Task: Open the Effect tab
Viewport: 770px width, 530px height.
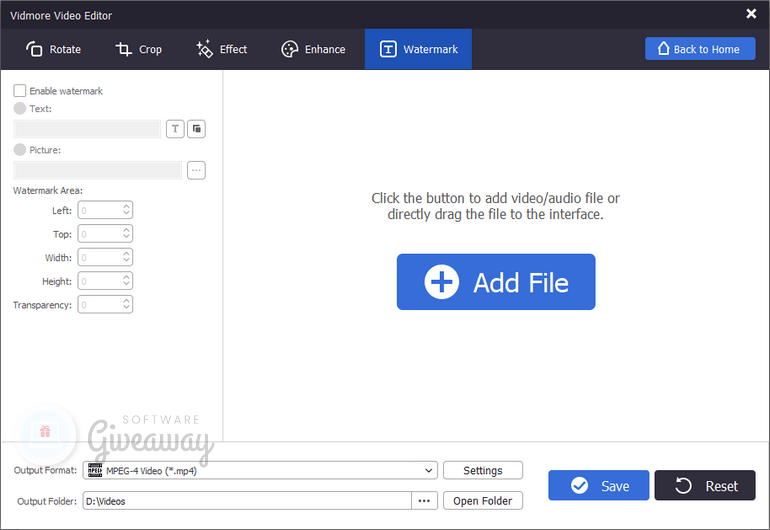Action: [221, 49]
